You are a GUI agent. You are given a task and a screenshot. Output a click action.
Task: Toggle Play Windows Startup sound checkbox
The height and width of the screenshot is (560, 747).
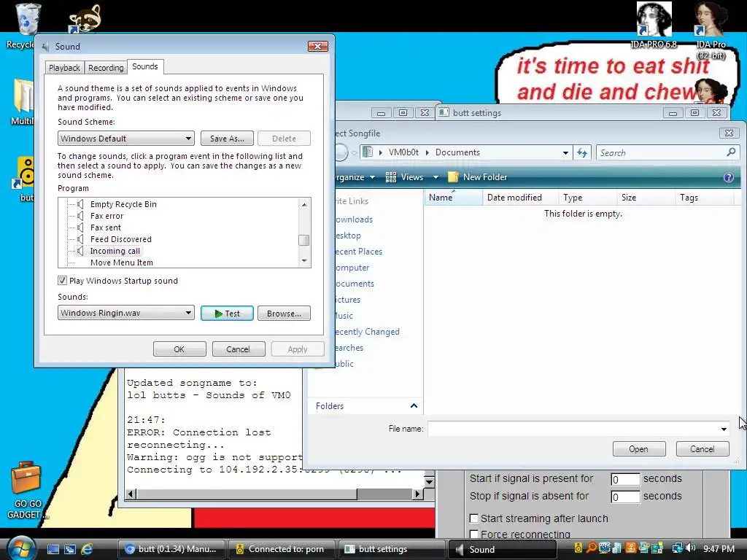62,281
